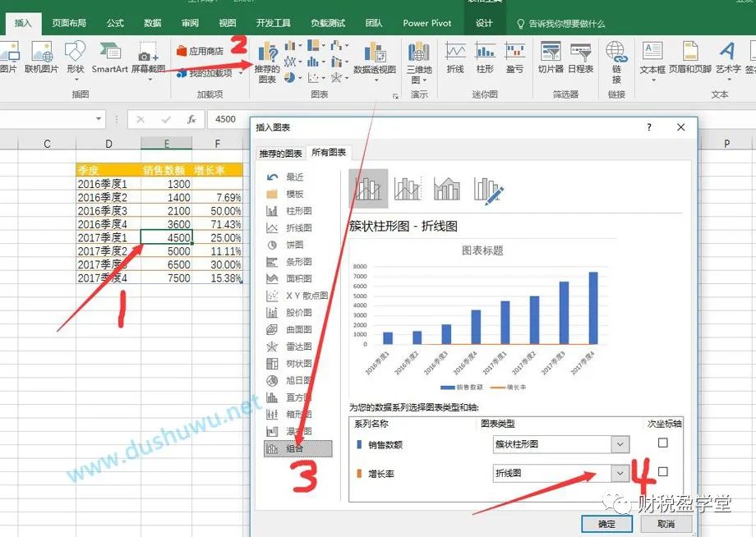Select 组合 chart category in list

tap(298, 448)
